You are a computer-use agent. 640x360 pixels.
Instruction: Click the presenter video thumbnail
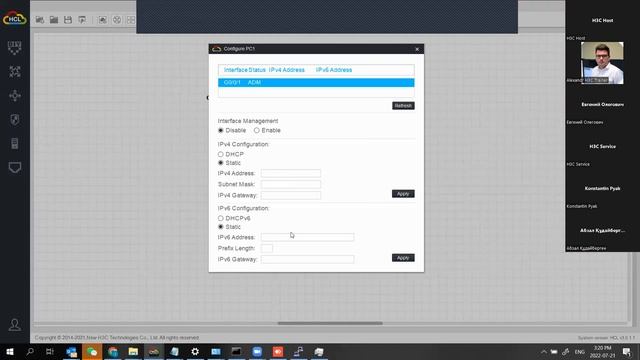pyautogui.click(x=602, y=63)
